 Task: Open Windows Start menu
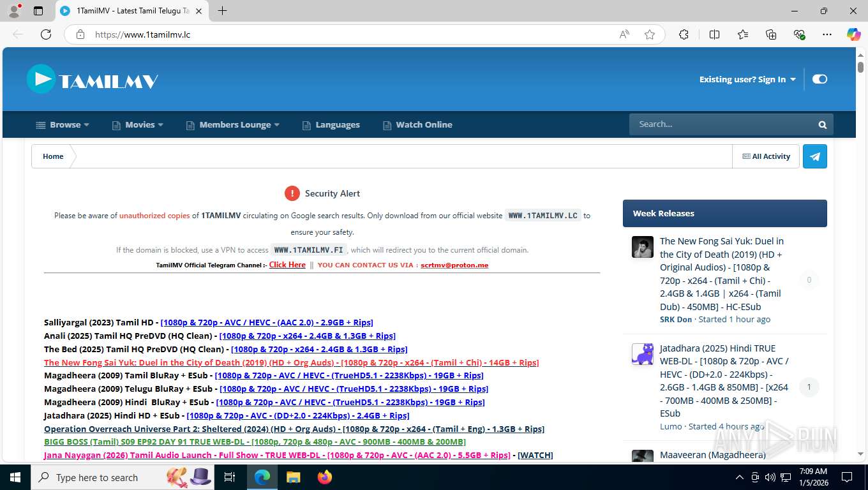[15, 477]
